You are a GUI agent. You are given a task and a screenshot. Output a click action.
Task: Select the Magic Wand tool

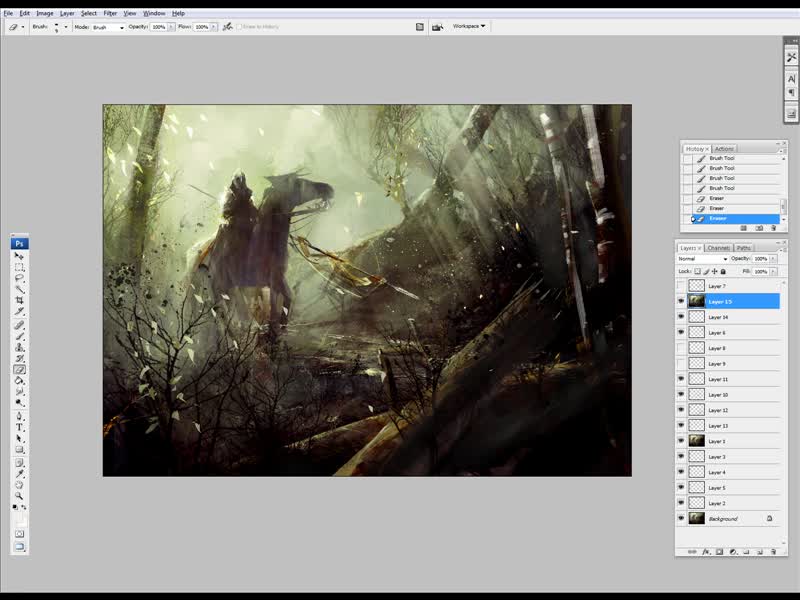point(19,289)
